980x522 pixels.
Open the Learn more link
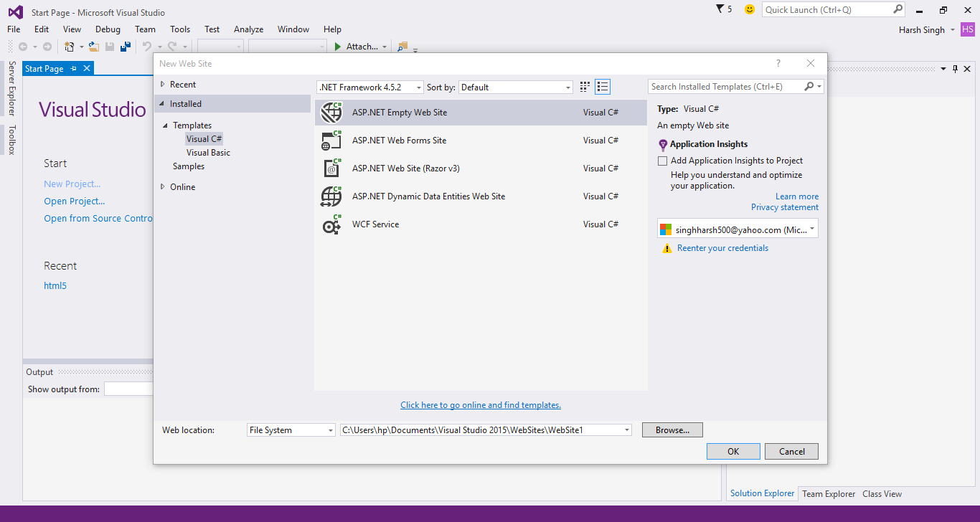(x=797, y=196)
